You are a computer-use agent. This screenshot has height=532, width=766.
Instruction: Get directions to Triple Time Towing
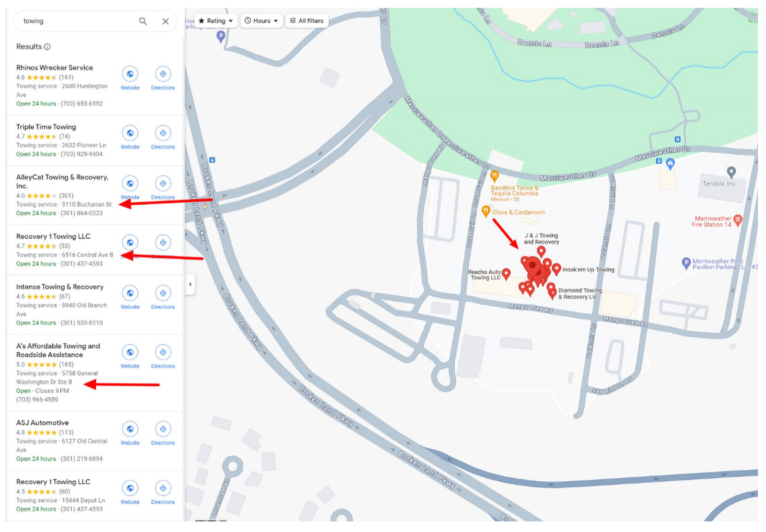tap(163, 133)
